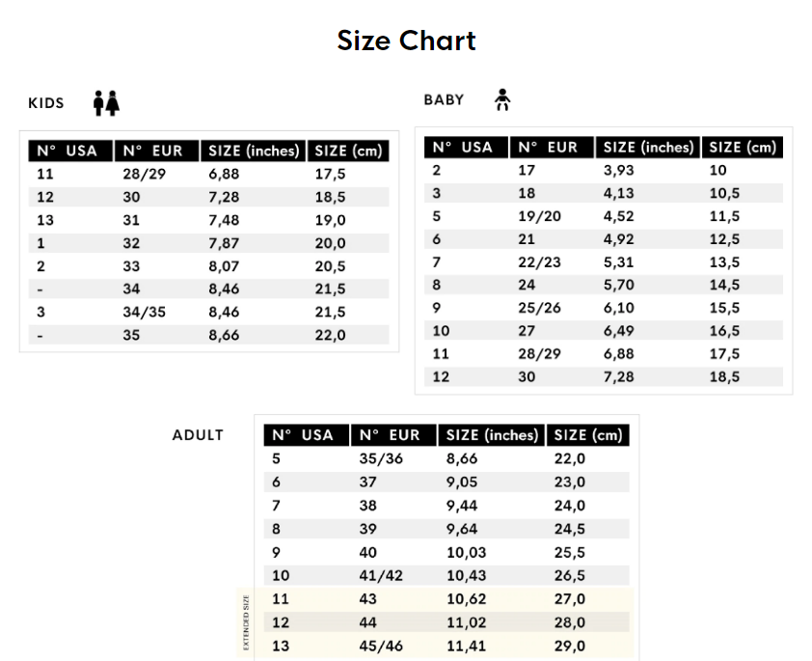Select the BABY section label
The image size is (812, 661).
pyautogui.click(x=444, y=99)
